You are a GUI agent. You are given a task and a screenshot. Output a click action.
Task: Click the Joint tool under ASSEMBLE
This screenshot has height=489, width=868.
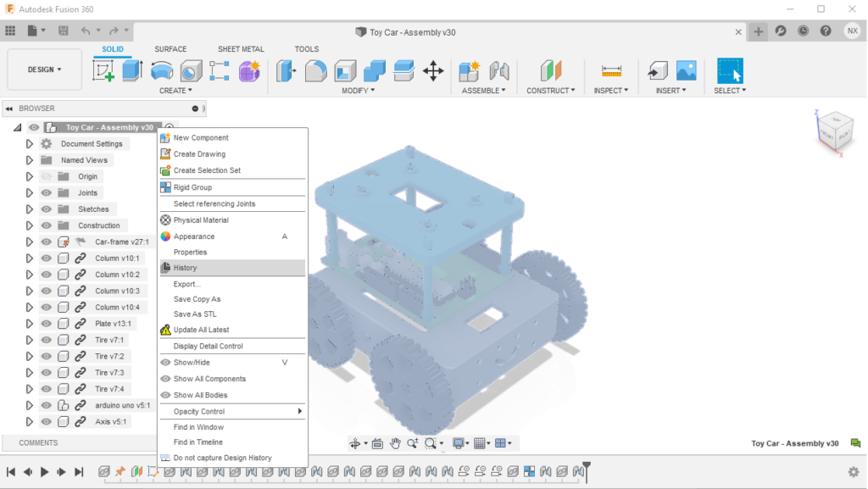(500, 70)
